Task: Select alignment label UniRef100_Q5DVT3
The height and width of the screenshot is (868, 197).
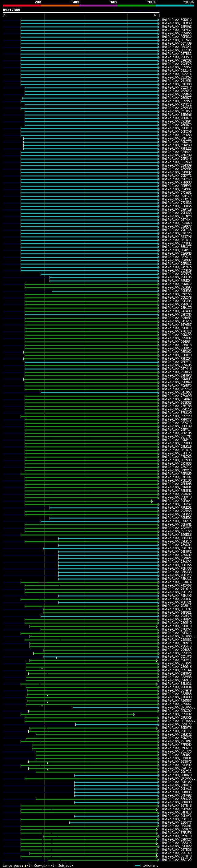Action: [x=177, y=498]
